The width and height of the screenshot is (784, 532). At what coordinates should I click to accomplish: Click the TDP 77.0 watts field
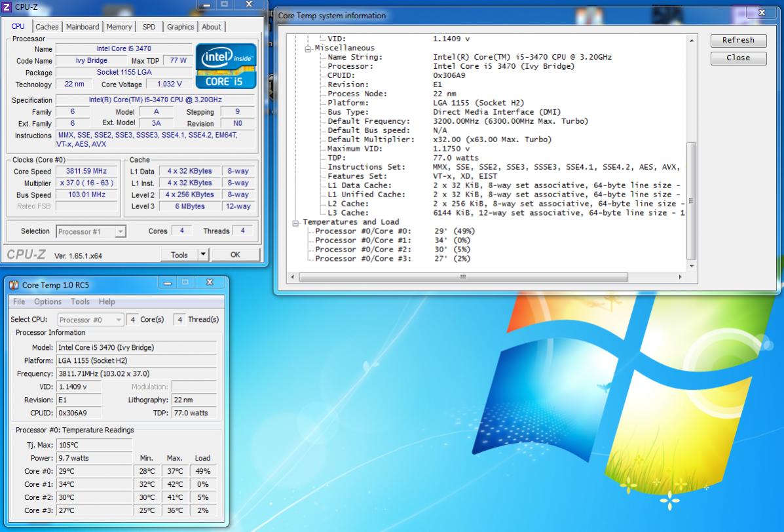pos(195,413)
